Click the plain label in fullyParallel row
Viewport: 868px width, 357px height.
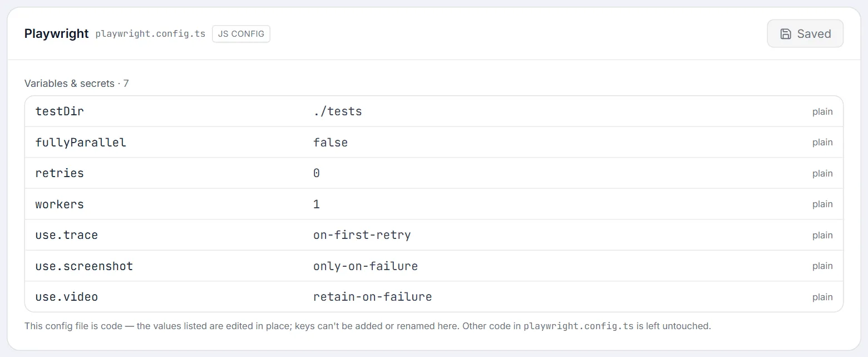pyautogui.click(x=822, y=143)
